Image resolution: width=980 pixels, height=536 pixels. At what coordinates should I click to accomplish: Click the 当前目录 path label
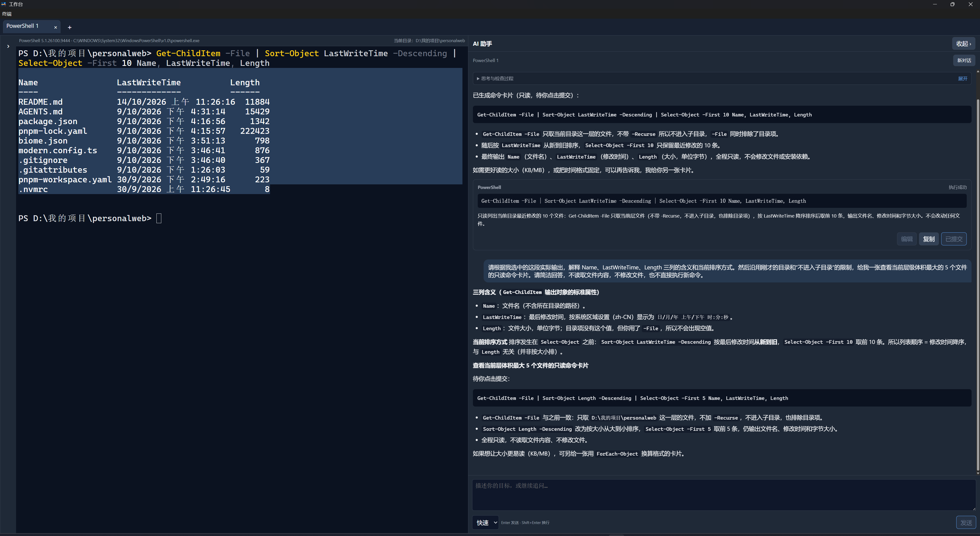click(x=429, y=41)
